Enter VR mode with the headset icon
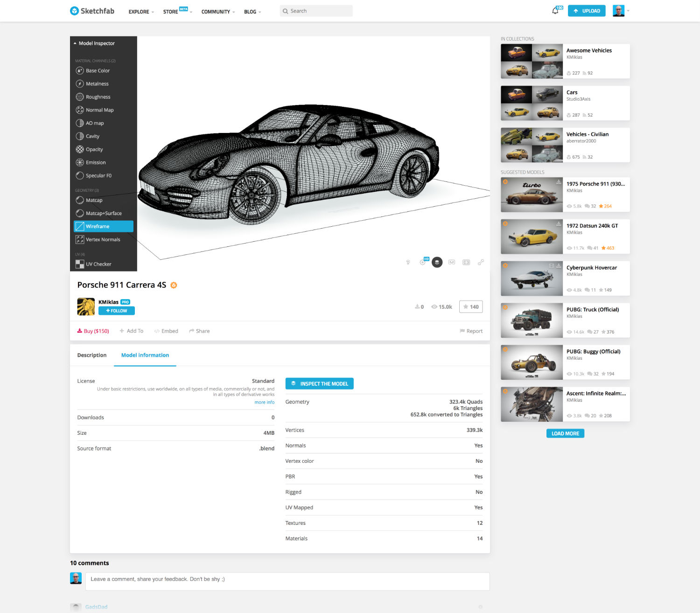This screenshot has height=613, width=700. point(452,262)
